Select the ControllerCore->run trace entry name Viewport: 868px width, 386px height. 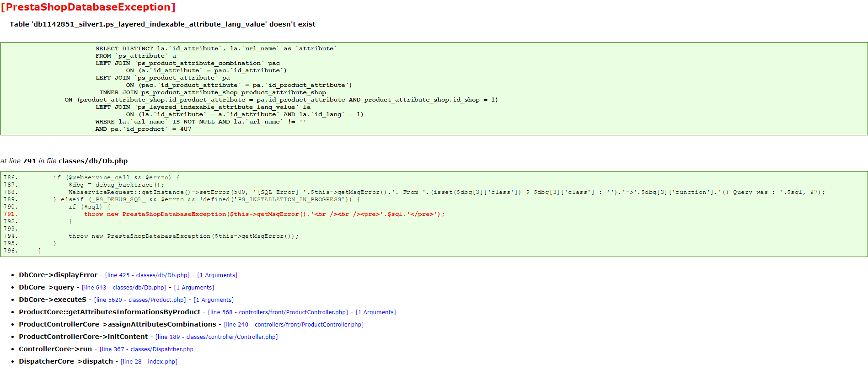pos(55,349)
